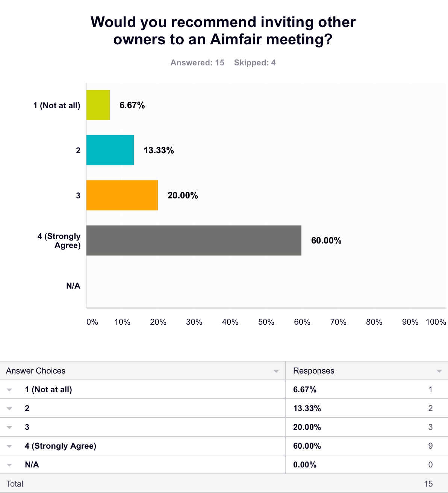This screenshot has height=493, width=448.
Task: Expand the row arrow for choice 3
Action: pyautogui.click(x=9, y=427)
